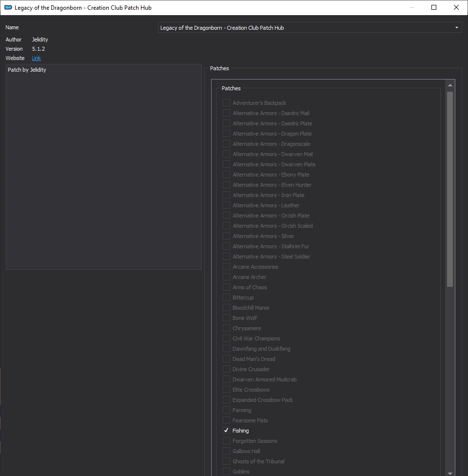This screenshot has width=468, height=476.
Task: Select Ghosts of the Tribunal checkbox
Action: tap(226, 461)
